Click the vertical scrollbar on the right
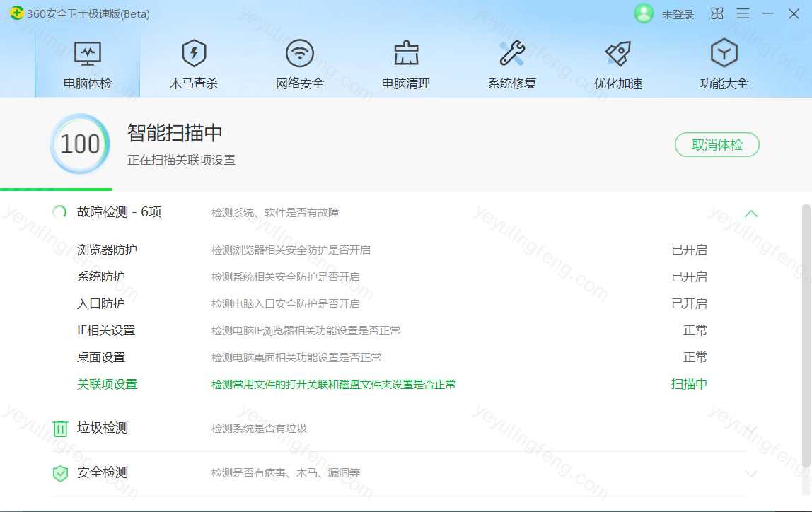The height and width of the screenshot is (512, 812). (x=806, y=337)
